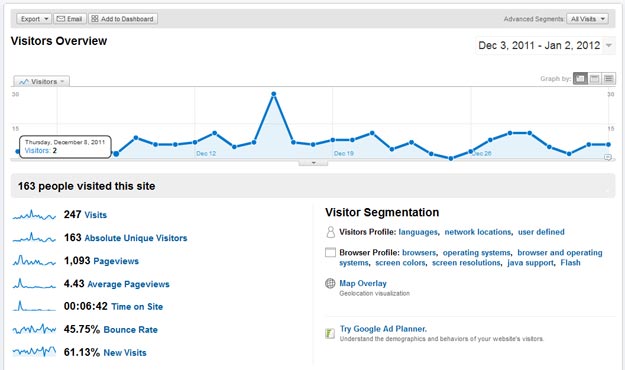The image size is (625, 370).
Task: Open the Export dropdown button
Action: (x=34, y=19)
